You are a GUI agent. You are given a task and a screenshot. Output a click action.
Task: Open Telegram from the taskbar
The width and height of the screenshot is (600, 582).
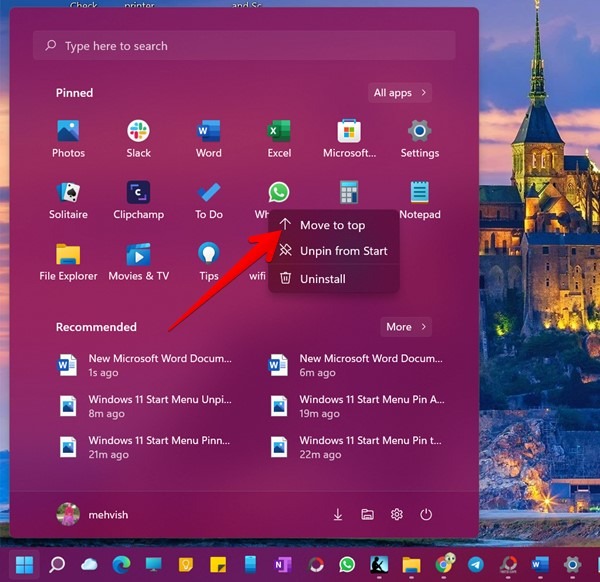(476, 565)
